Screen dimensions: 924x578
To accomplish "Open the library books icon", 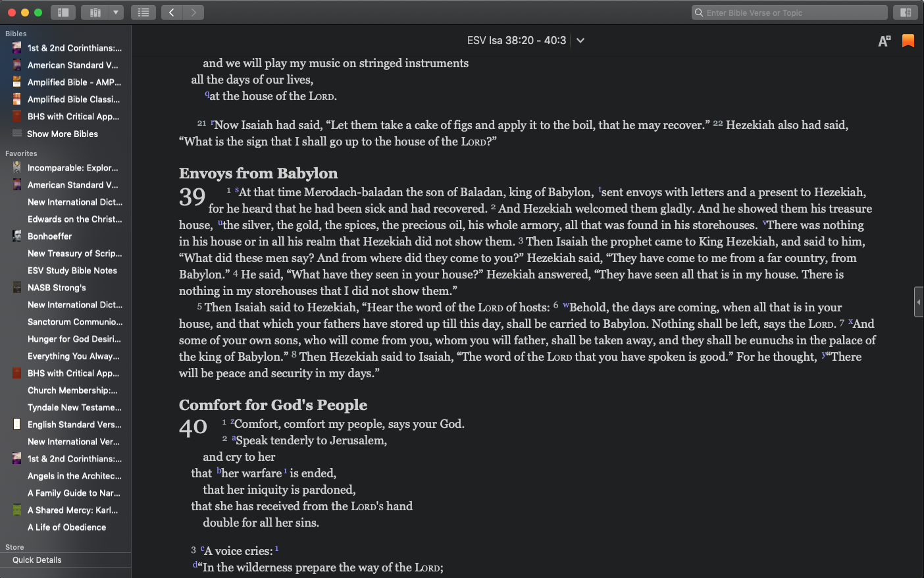I will 95,13.
